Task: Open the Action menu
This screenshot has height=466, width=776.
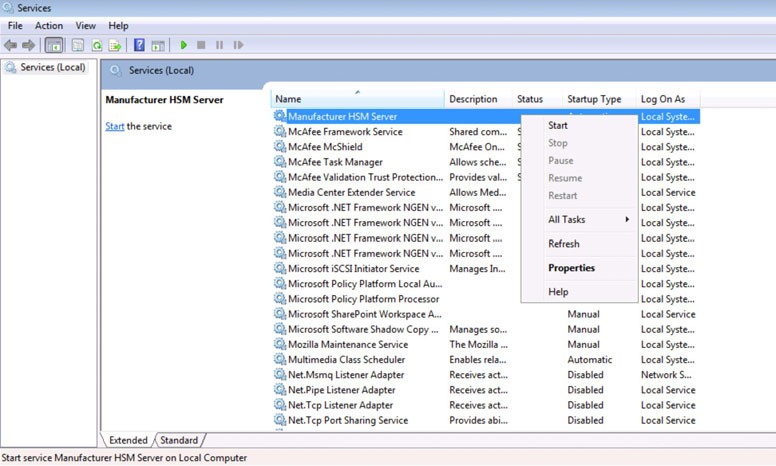Action: [48, 26]
